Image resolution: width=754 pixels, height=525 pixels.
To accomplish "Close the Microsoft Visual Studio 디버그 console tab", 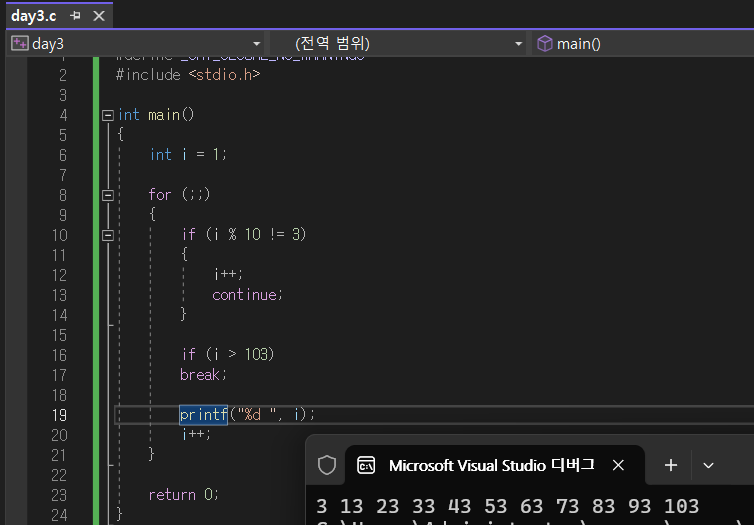I will [618, 465].
